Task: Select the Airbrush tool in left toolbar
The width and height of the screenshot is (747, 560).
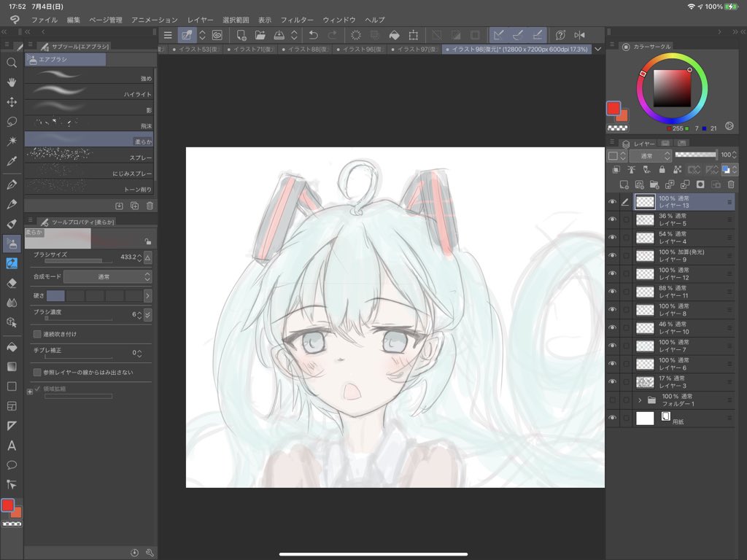Action: pos(12,244)
